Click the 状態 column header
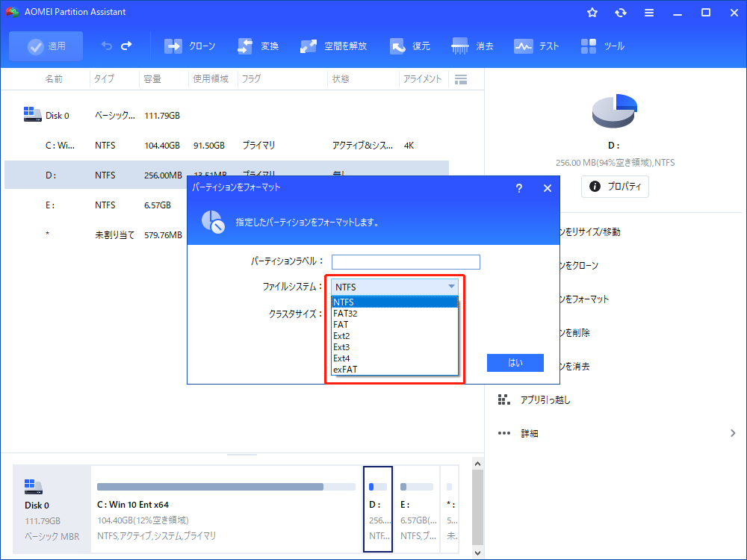 [341, 79]
